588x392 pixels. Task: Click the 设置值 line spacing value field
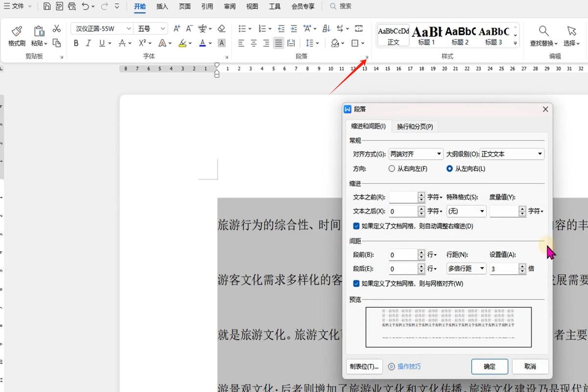504,269
